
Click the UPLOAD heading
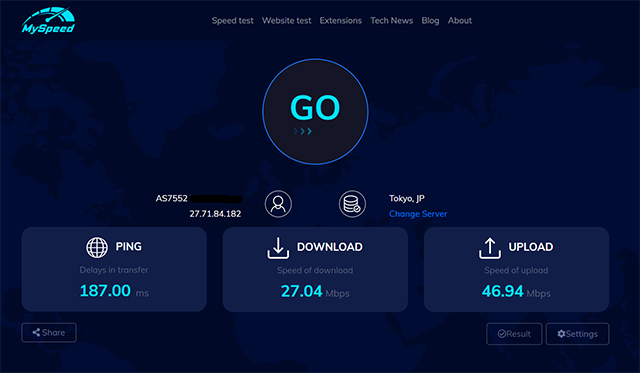pos(531,247)
